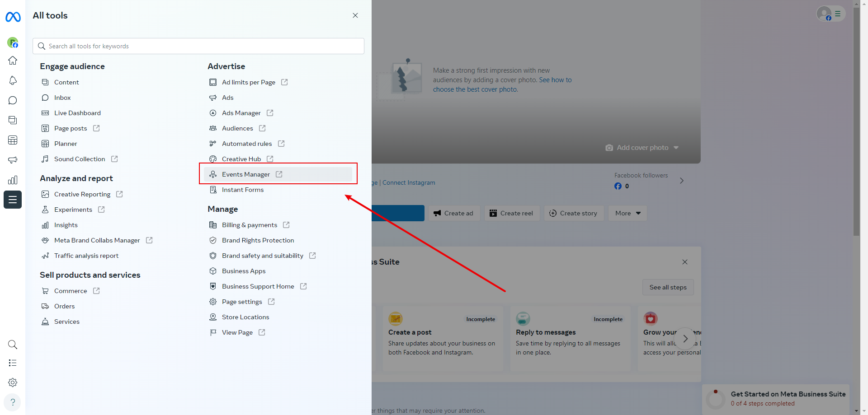
Task: Expand the Add cover photo dropdown
Action: click(642, 148)
